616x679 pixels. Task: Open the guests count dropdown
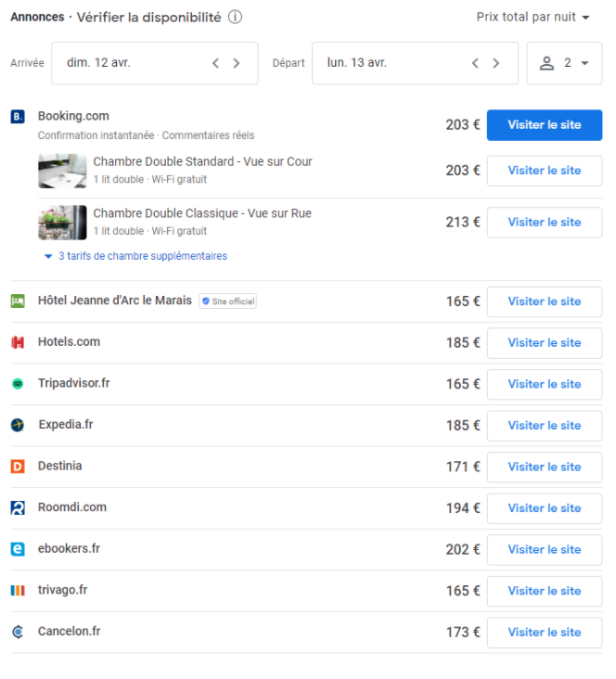[x=564, y=63]
